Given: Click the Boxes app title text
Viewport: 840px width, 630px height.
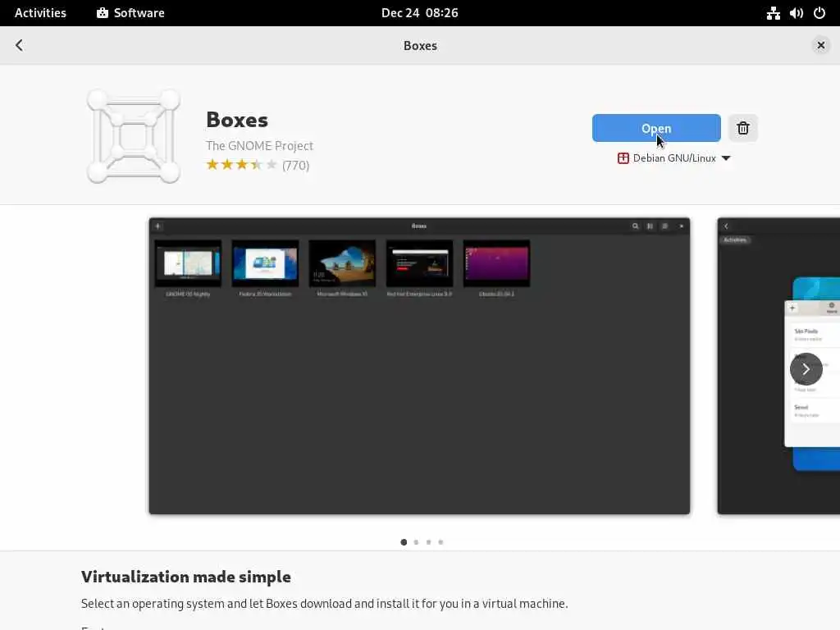Looking at the screenshot, I should click(x=237, y=120).
